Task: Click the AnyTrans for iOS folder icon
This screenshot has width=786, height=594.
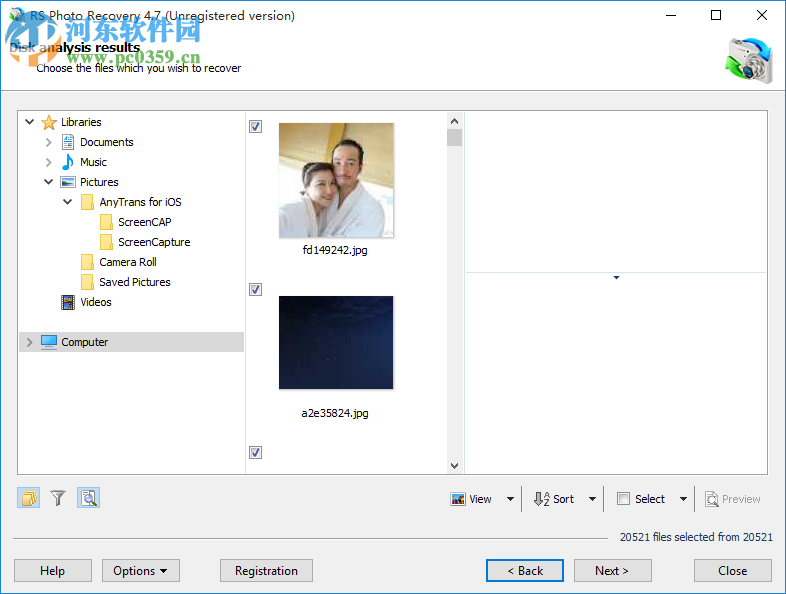Action: [87, 202]
